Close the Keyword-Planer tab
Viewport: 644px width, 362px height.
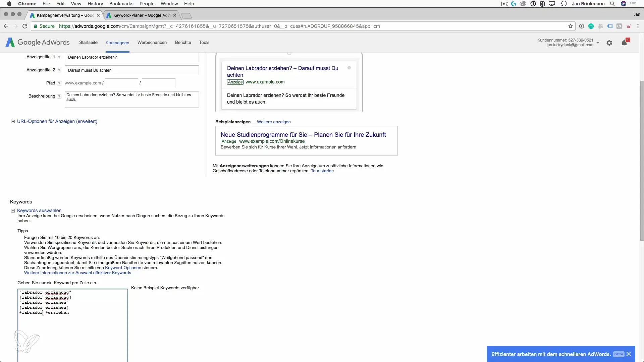coord(175,15)
